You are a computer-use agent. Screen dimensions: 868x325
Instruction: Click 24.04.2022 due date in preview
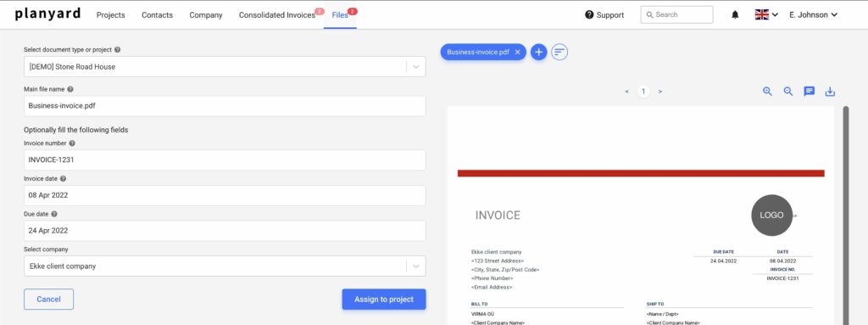[x=724, y=261]
